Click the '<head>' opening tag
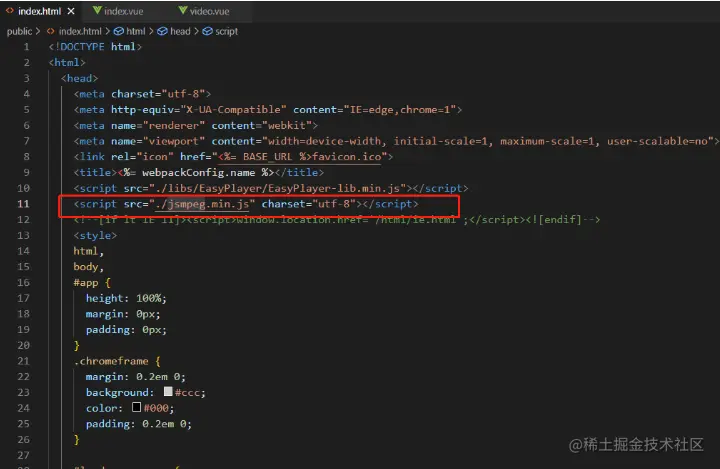Screen dimensions: 720x469 click(79, 78)
